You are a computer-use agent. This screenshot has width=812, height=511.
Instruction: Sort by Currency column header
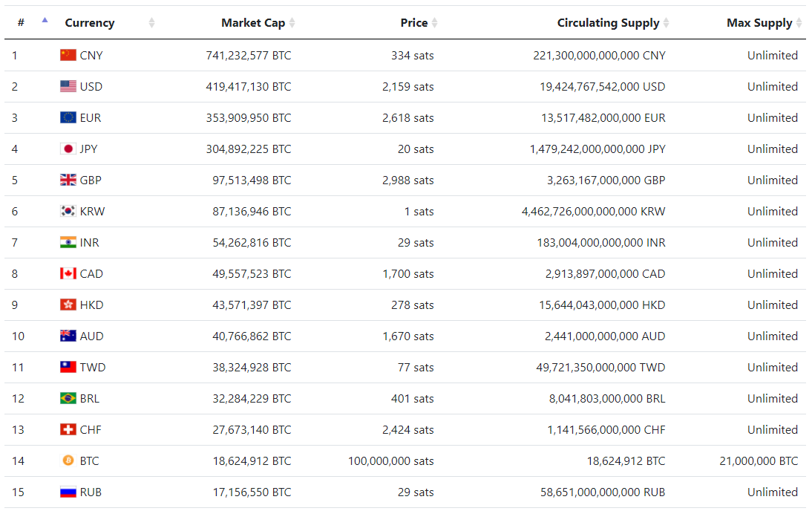(90, 23)
